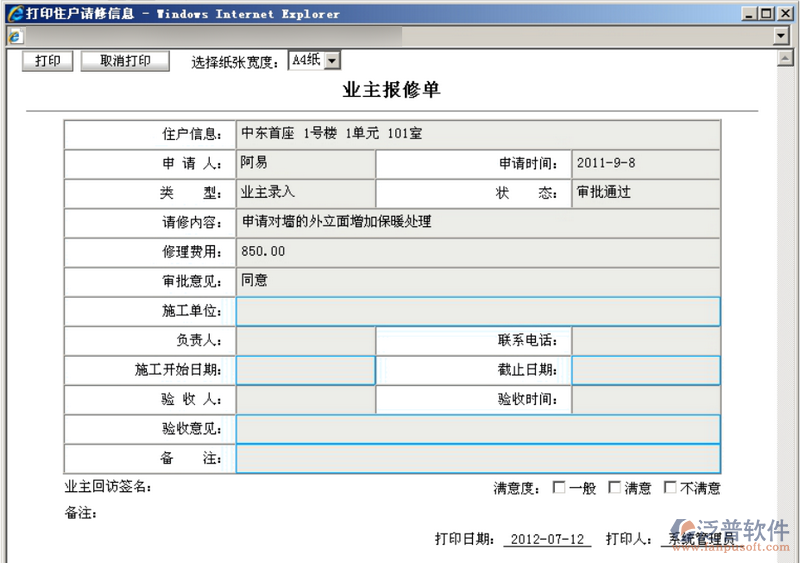Image resolution: width=800 pixels, height=563 pixels.
Task: Focus the 负责人 text field
Action: (305, 341)
